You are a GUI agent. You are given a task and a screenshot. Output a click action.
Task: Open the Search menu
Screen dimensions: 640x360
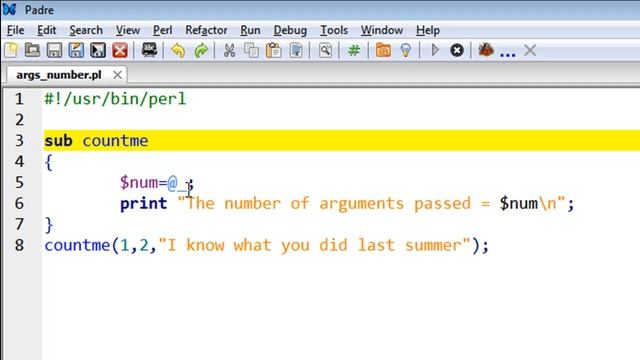[86, 30]
